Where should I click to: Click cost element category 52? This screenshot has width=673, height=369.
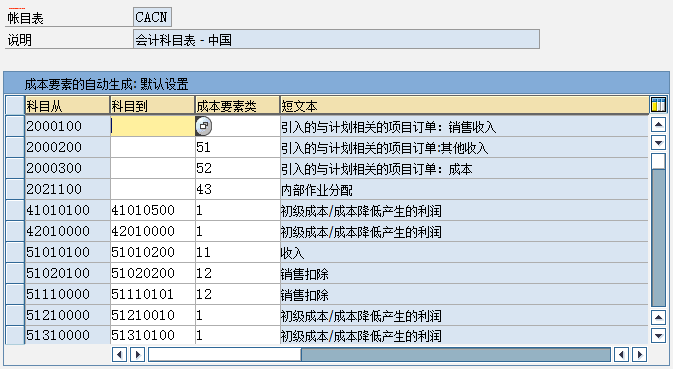(238, 168)
